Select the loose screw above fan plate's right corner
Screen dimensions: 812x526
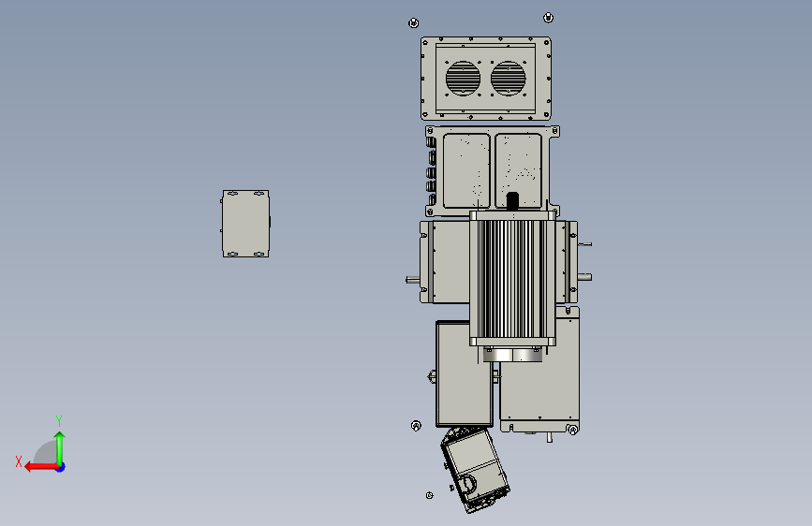pos(548,18)
